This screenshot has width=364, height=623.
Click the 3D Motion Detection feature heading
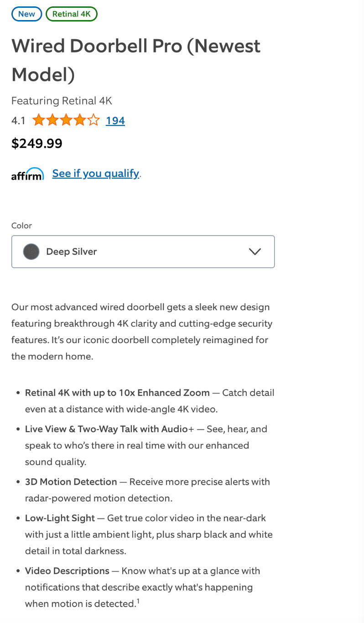(x=71, y=482)
